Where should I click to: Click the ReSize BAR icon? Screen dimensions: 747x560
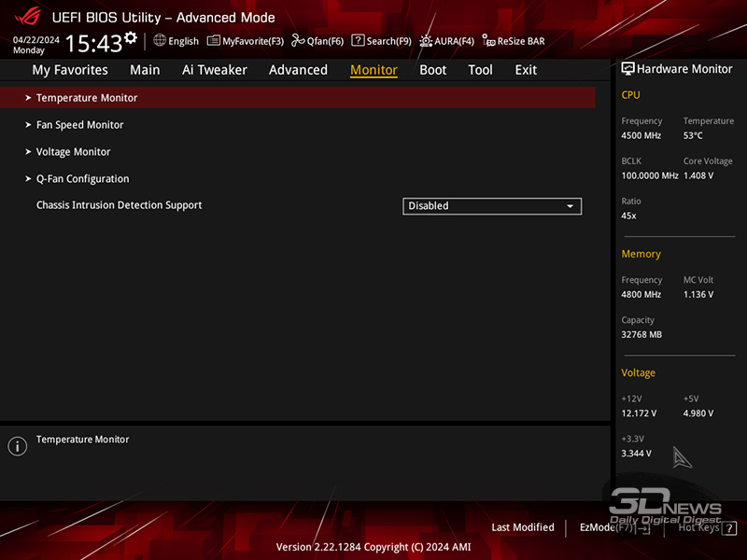[x=488, y=40]
